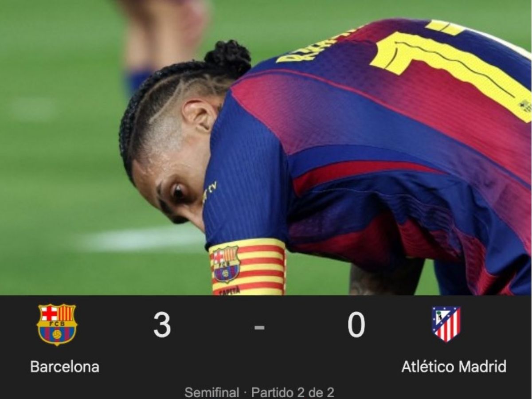Image resolution: width=532 pixels, height=399 pixels.
Task: Click the player's braided hair bun
Action: tap(228, 58)
